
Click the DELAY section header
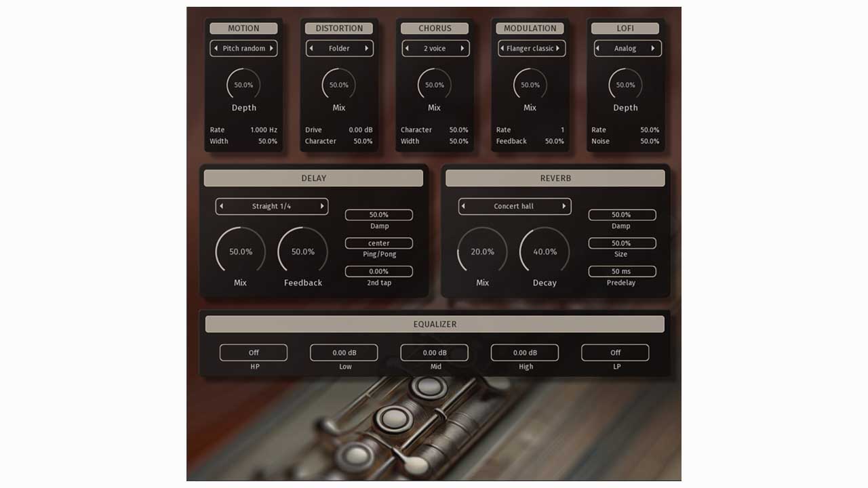(313, 178)
